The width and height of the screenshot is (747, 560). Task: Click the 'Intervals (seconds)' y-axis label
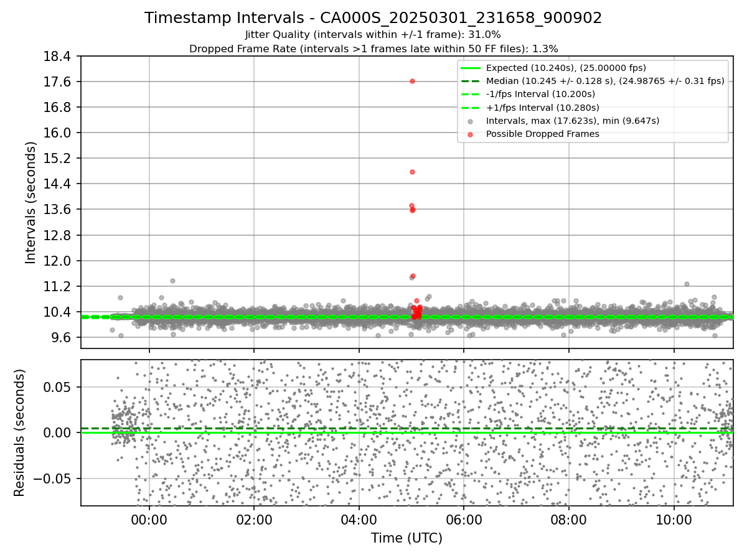pos(31,202)
